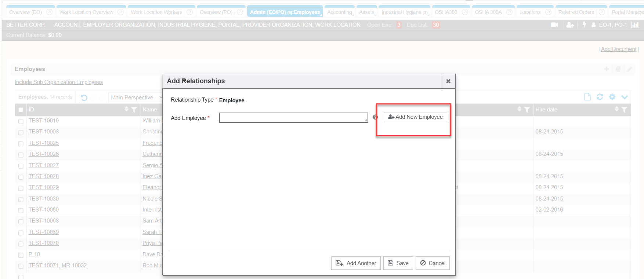Click the lightning bolt icon in header

[x=584, y=25]
